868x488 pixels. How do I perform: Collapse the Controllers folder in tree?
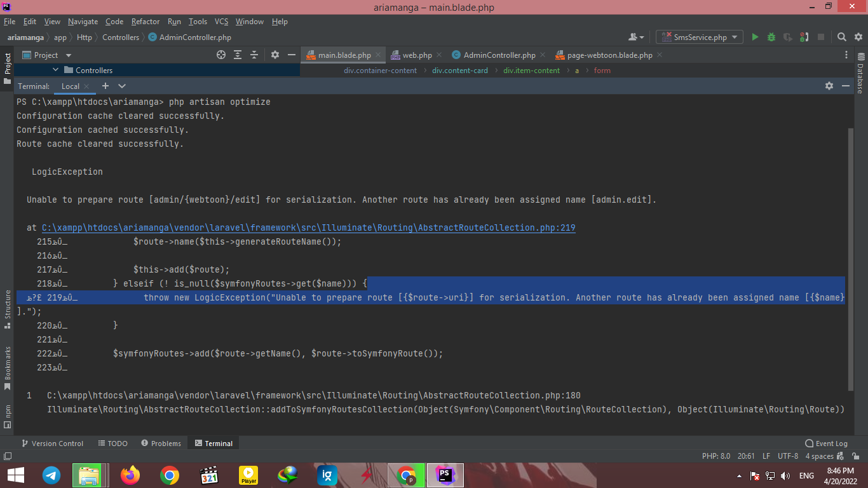click(55, 71)
